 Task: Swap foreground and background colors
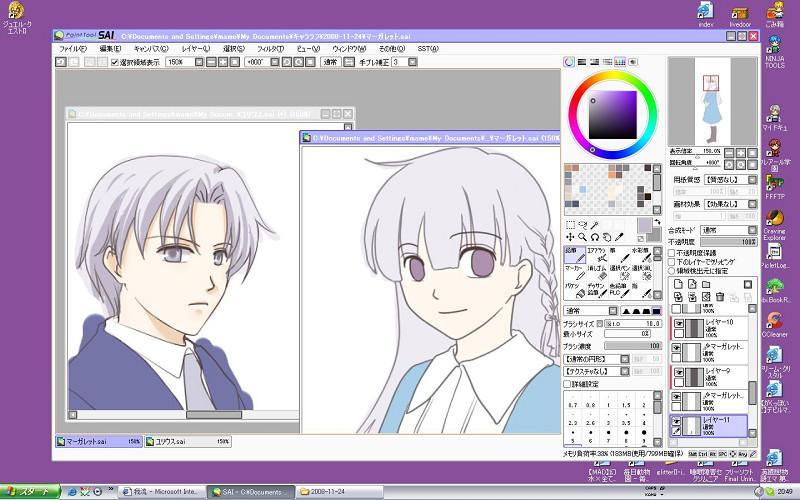pyautogui.click(x=658, y=222)
